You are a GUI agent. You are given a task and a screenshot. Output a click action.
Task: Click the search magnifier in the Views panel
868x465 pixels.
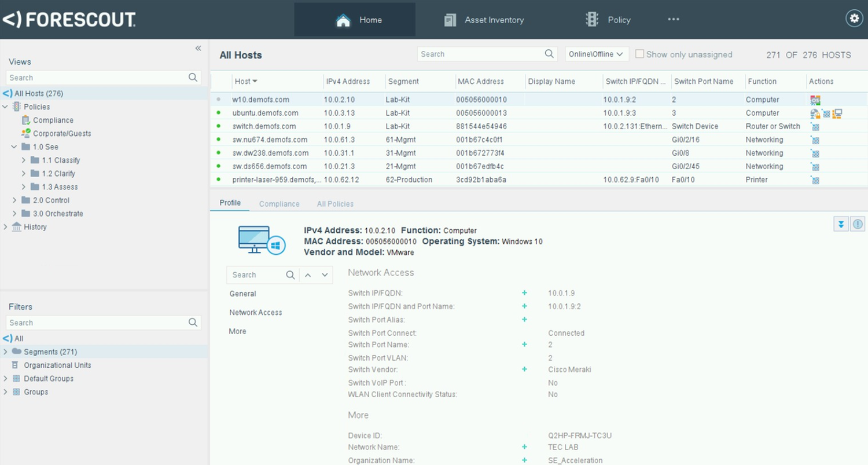coord(193,77)
